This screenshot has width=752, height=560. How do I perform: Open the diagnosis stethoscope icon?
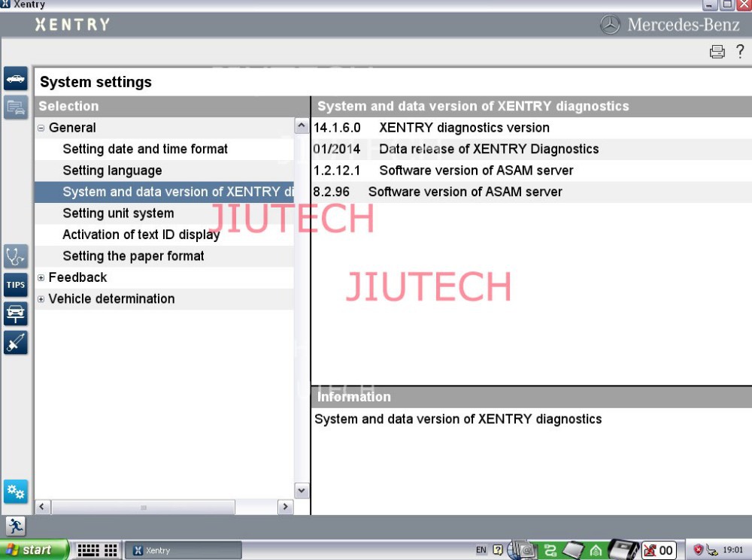(16, 256)
